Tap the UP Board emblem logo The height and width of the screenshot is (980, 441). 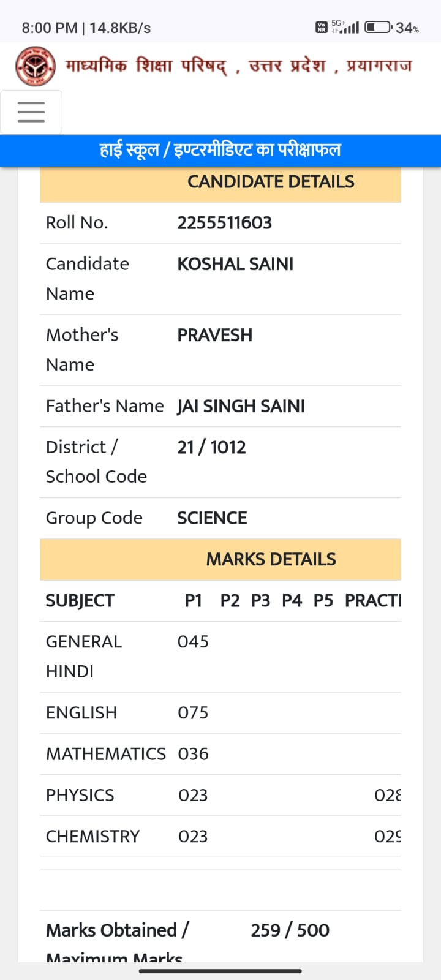tap(36, 66)
